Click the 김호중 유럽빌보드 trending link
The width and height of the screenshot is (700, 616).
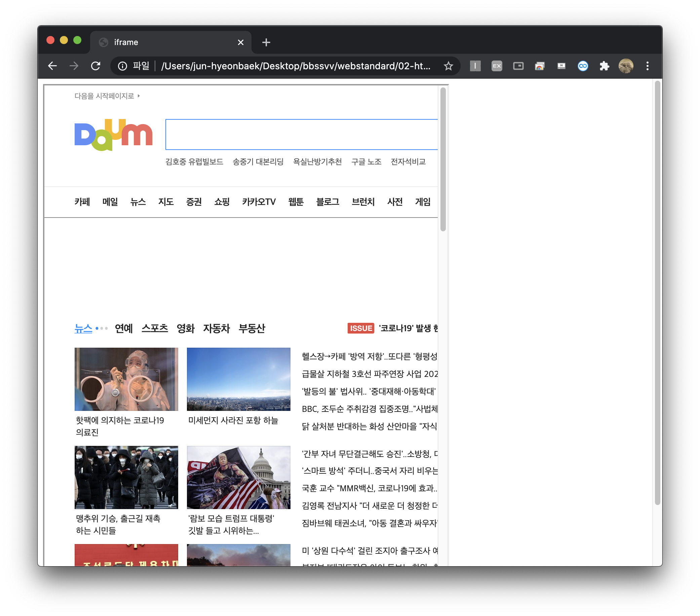pyautogui.click(x=194, y=162)
